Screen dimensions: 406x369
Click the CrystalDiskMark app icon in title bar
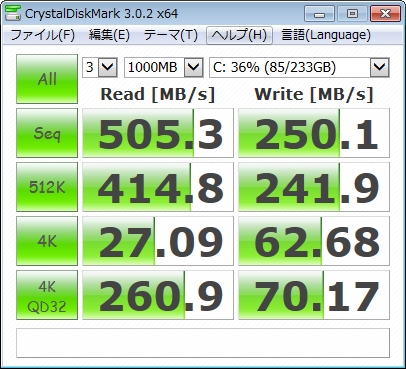[13, 13]
